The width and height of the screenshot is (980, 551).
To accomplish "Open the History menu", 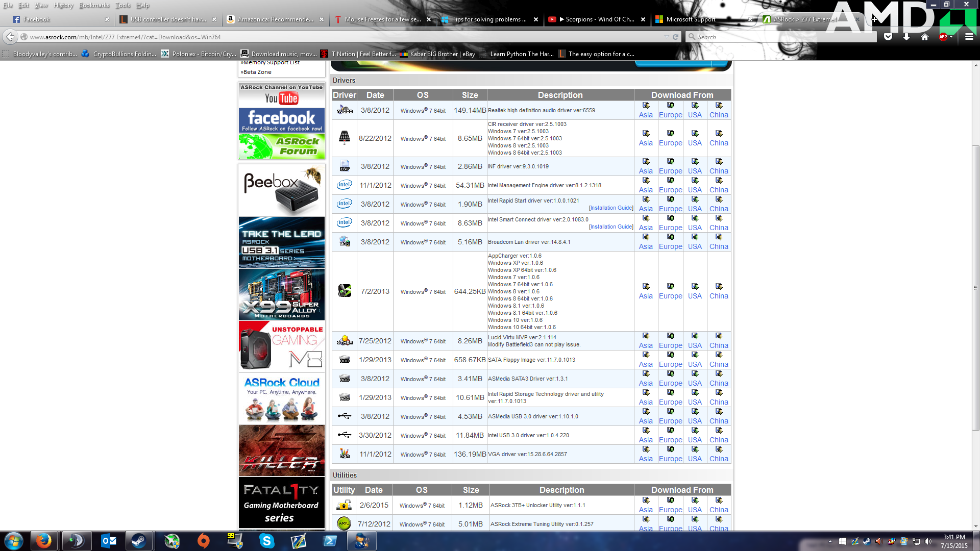I will [63, 5].
